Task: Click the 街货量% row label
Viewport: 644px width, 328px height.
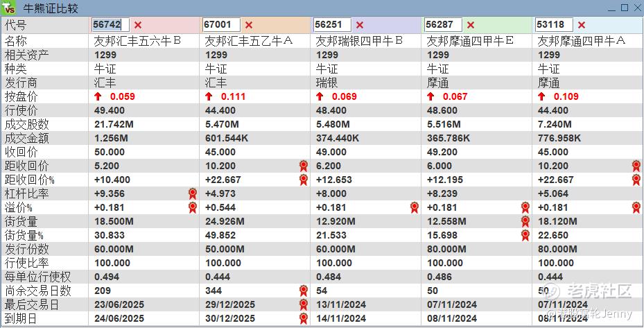Action: click(x=24, y=235)
